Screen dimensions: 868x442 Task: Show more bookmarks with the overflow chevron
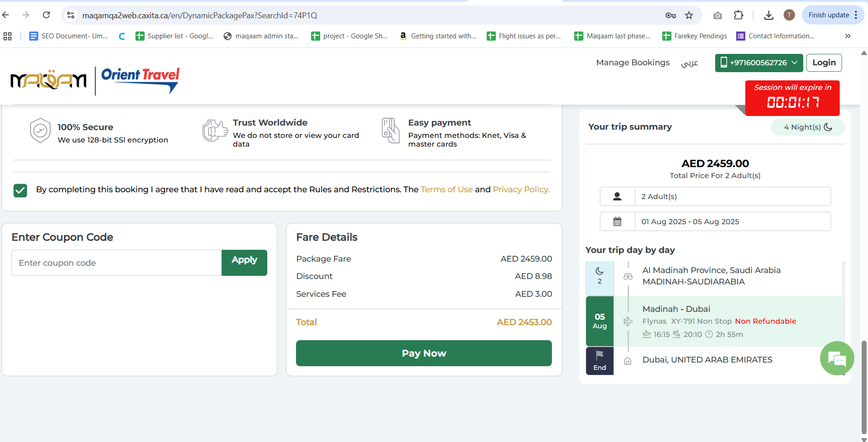click(847, 36)
